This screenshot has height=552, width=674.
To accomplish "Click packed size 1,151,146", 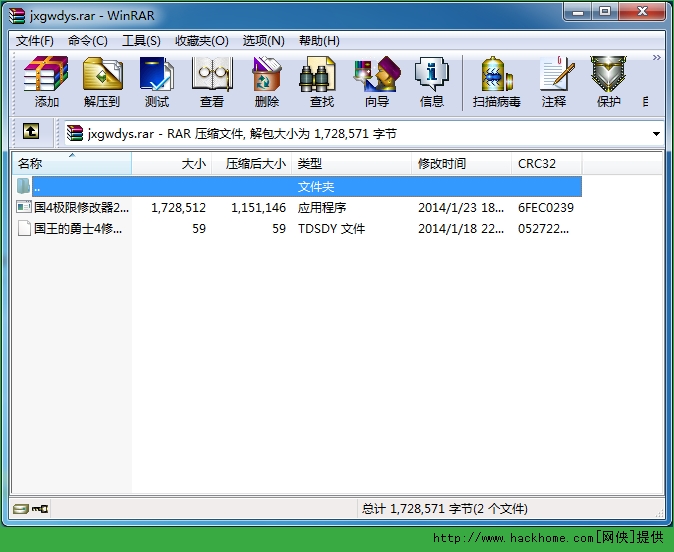I will (258, 208).
